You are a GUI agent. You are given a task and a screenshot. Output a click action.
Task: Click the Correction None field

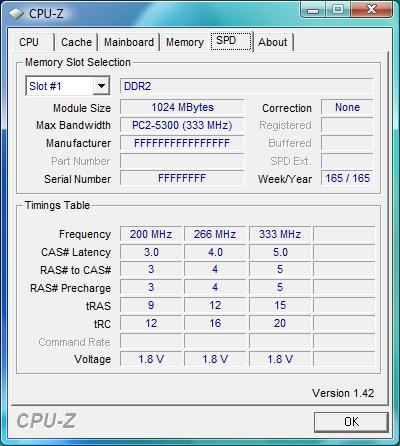point(347,107)
